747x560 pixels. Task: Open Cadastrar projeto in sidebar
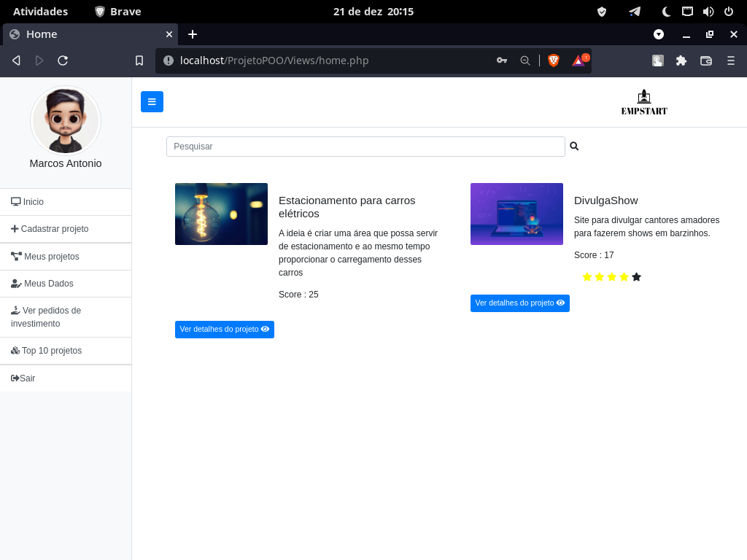[66, 229]
